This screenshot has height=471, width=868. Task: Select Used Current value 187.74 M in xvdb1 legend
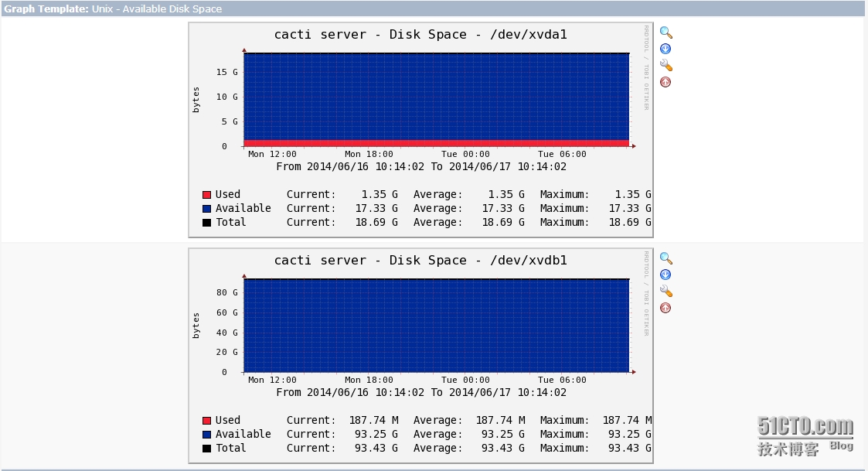click(373, 421)
